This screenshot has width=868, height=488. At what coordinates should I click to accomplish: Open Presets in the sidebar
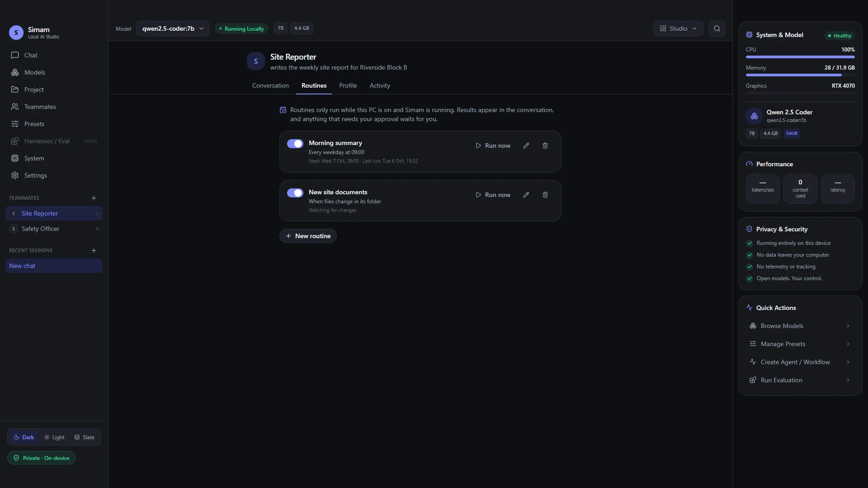click(x=54, y=124)
